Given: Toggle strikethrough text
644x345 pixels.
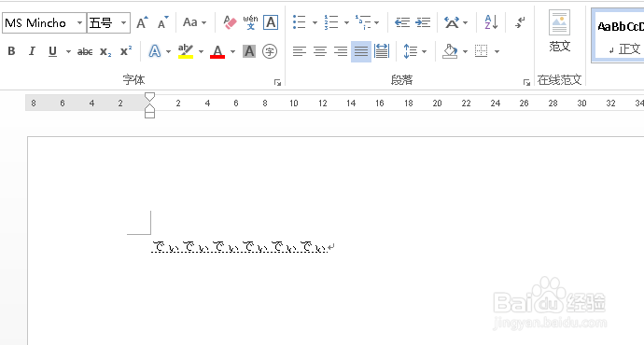Looking at the screenshot, I should pos(85,51).
